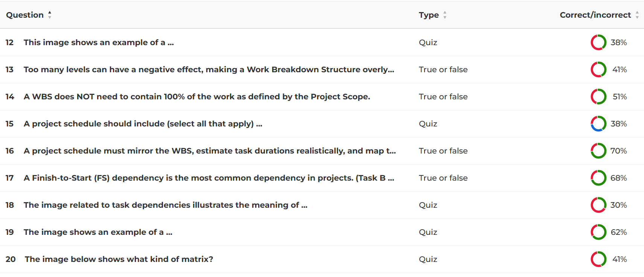
Task: Click the 41% donut chart for question 20
Action: pyautogui.click(x=598, y=259)
